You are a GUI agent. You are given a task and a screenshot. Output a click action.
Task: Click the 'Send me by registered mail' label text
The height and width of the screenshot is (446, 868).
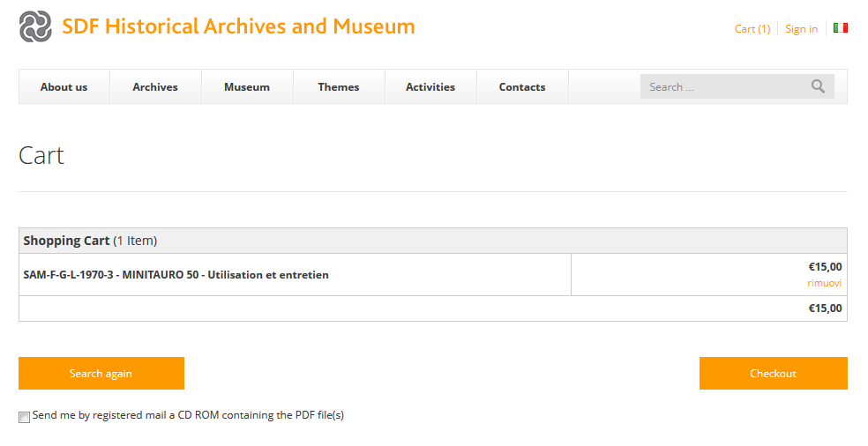(188, 415)
